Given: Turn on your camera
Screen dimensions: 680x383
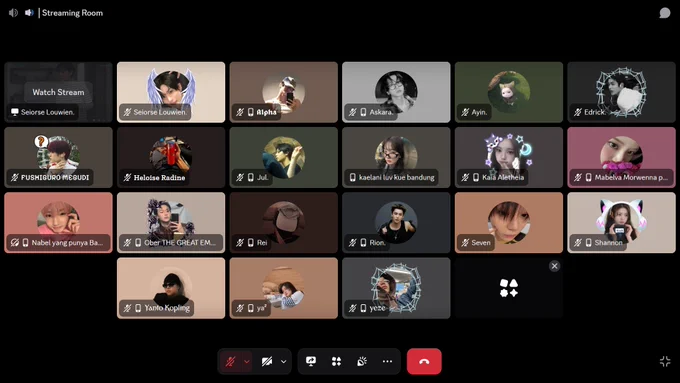Looking at the screenshot, I should (267, 361).
